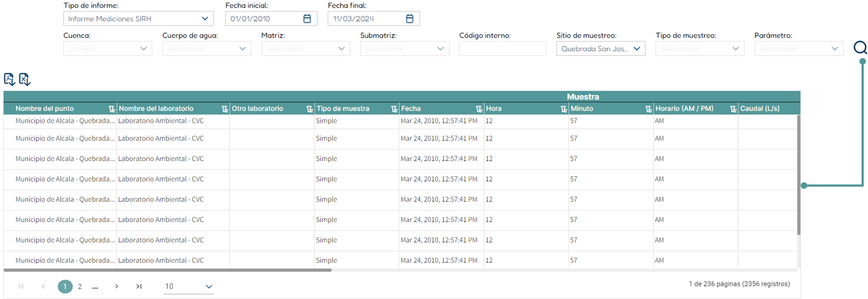Go to previous page of results

coord(43,287)
